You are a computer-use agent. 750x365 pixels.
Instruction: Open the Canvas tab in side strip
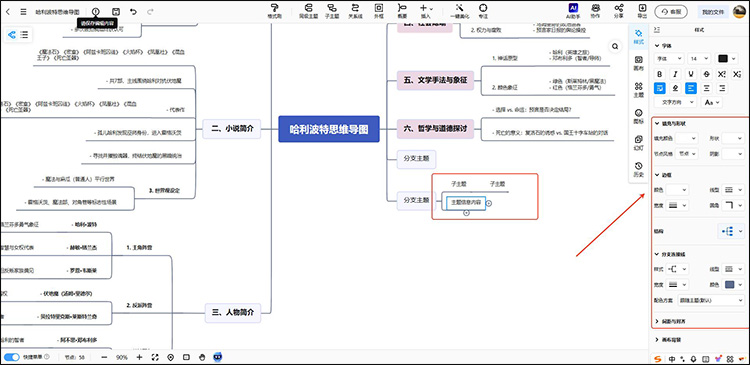(638, 63)
